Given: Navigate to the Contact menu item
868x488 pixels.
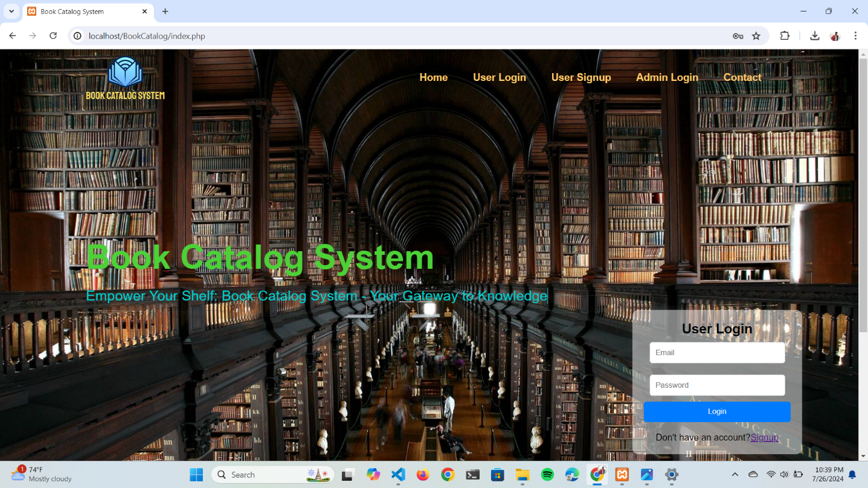Looking at the screenshot, I should (742, 77).
